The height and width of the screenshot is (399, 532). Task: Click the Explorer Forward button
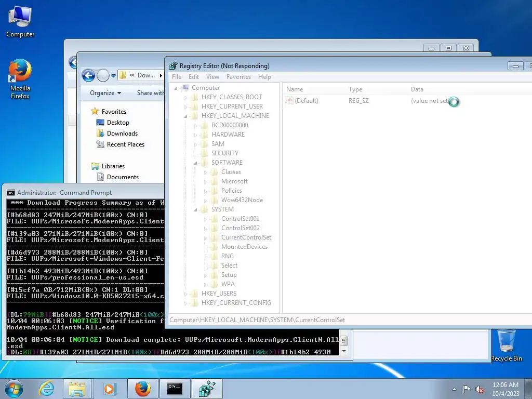(x=103, y=75)
